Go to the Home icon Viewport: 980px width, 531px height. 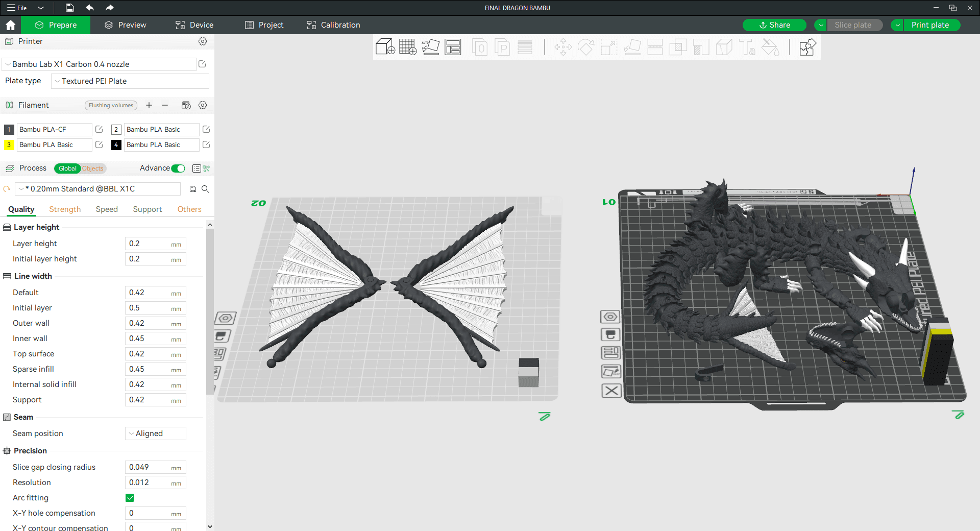10,25
